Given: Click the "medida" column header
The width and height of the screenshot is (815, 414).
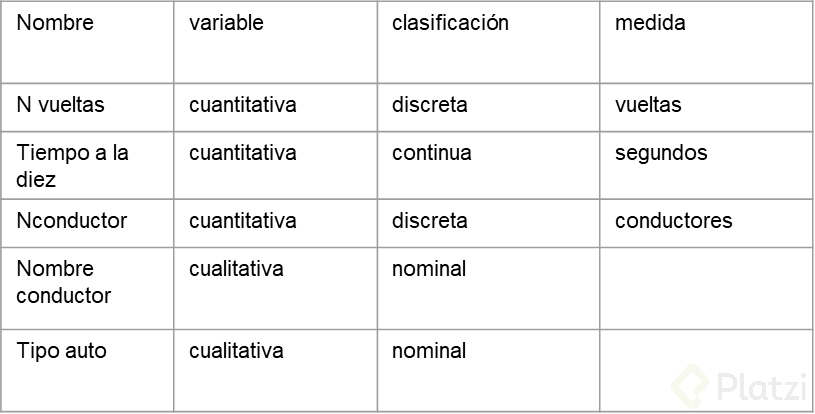Looking at the screenshot, I should 650,23.
